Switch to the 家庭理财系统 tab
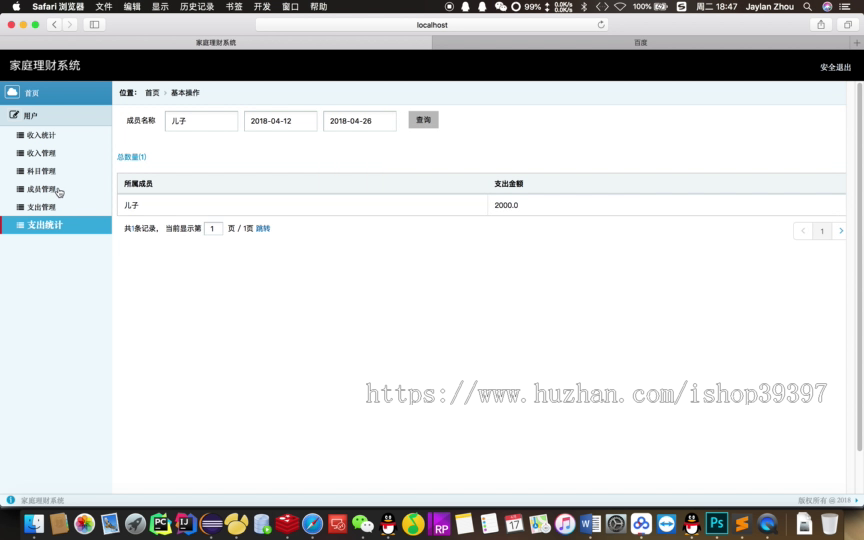Image resolution: width=864 pixels, height=540 pixels. click(216, 42)
